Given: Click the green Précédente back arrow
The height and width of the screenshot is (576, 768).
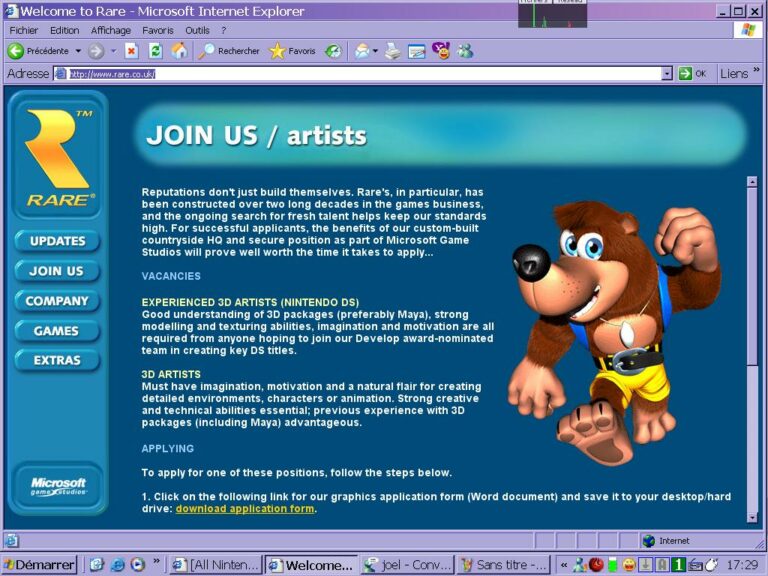Looking at the screenshot, I should click(16, 51).
